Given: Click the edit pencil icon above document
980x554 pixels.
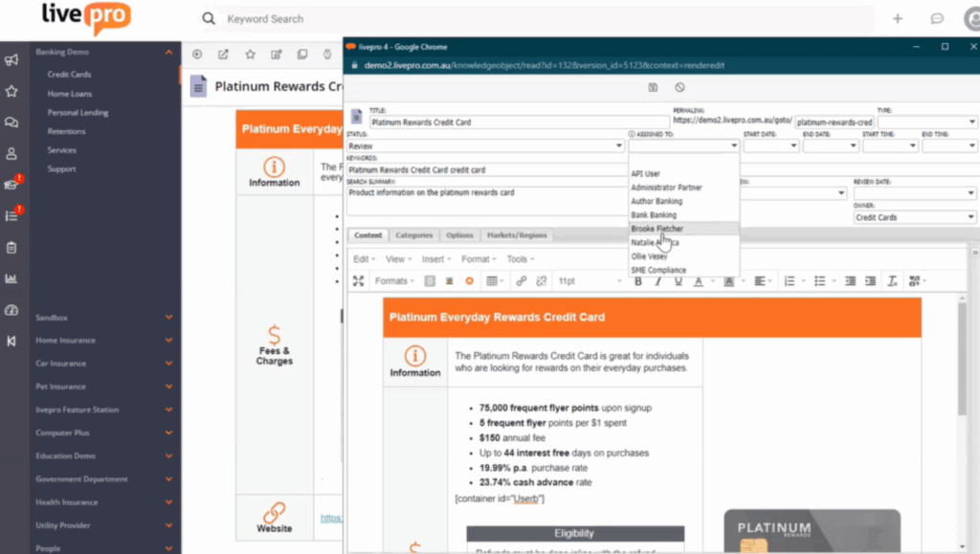Looking at the screenshot, I should click(276, 55).
